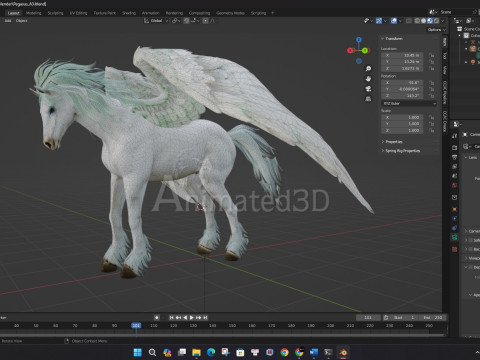The image size is (480, 360).
Task: Click the Windows Start button
Action: (x=138, y=352)
